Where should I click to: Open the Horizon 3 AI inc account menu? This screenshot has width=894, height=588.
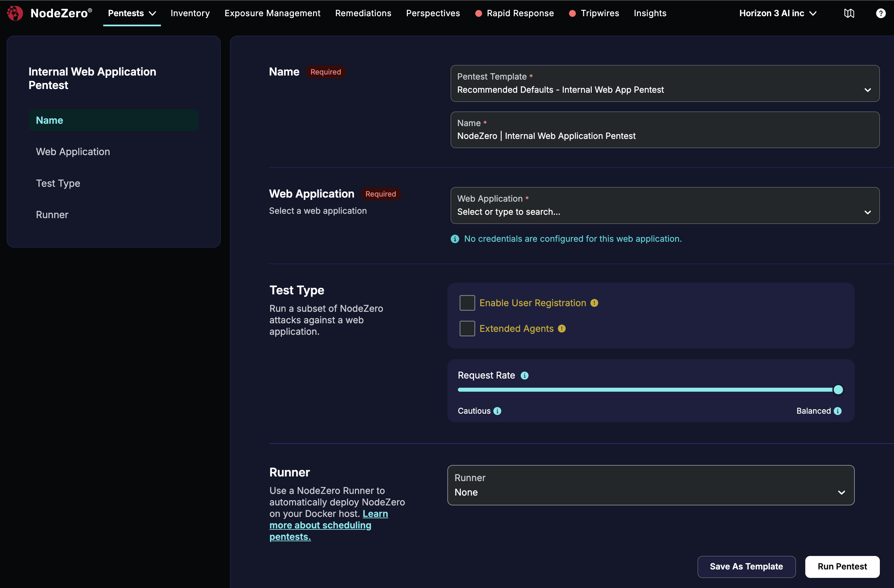(778, 13)
